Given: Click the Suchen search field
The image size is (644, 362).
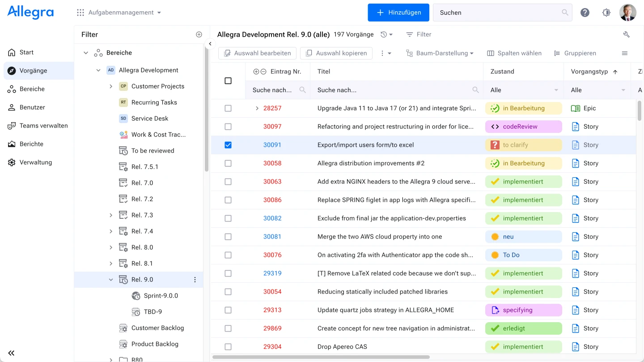Looking at the screenshot, I should click(x=496, y=13).
